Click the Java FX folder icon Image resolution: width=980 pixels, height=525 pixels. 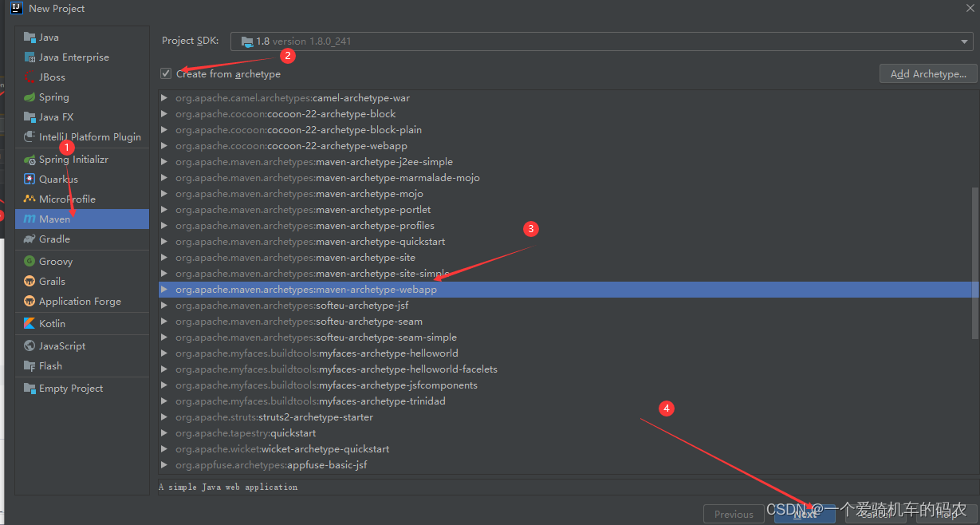tap(30, 117)
